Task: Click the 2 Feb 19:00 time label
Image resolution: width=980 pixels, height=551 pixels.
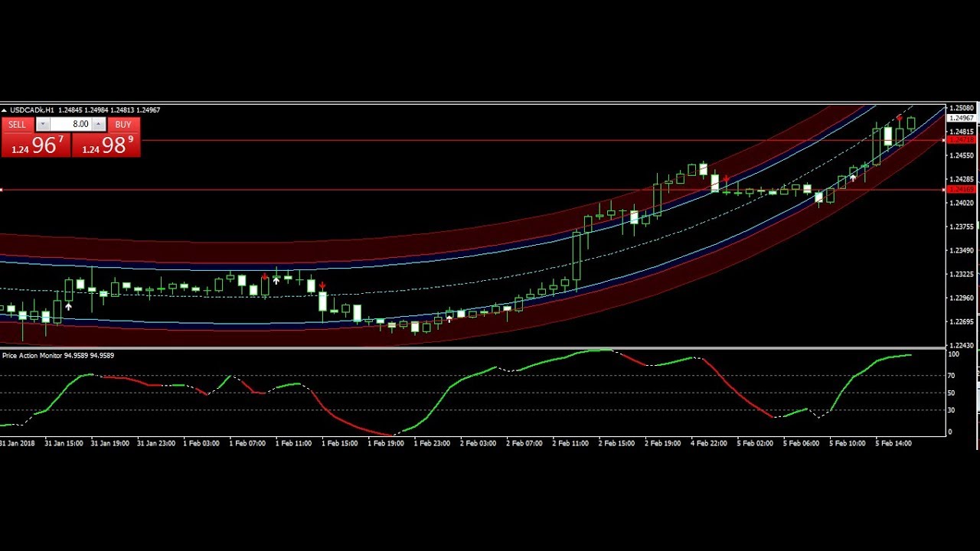Action: click(x=663, y=443)
